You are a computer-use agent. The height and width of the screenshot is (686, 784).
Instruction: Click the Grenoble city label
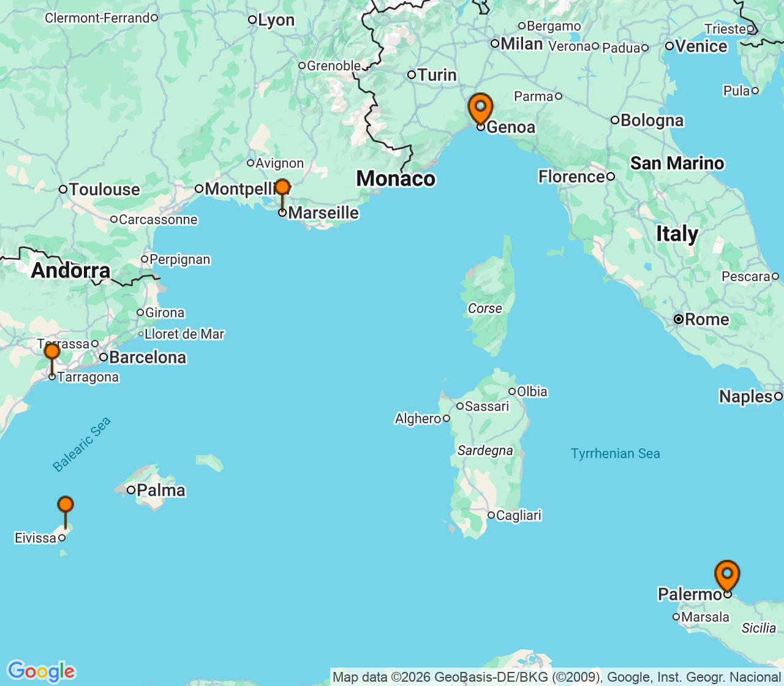pyautogui.click(x=334, y=66)
